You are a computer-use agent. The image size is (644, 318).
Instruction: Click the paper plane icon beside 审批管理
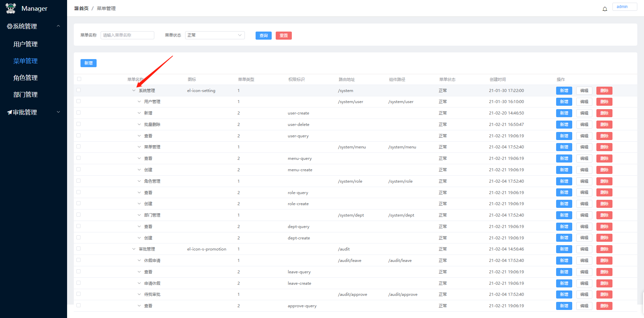click(x=10, y=112)
